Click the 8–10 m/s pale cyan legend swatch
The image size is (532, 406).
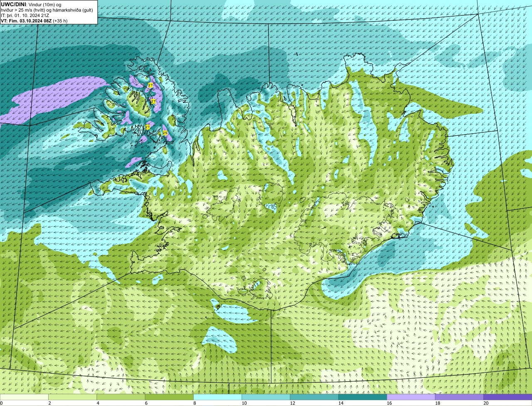[218, 397]
